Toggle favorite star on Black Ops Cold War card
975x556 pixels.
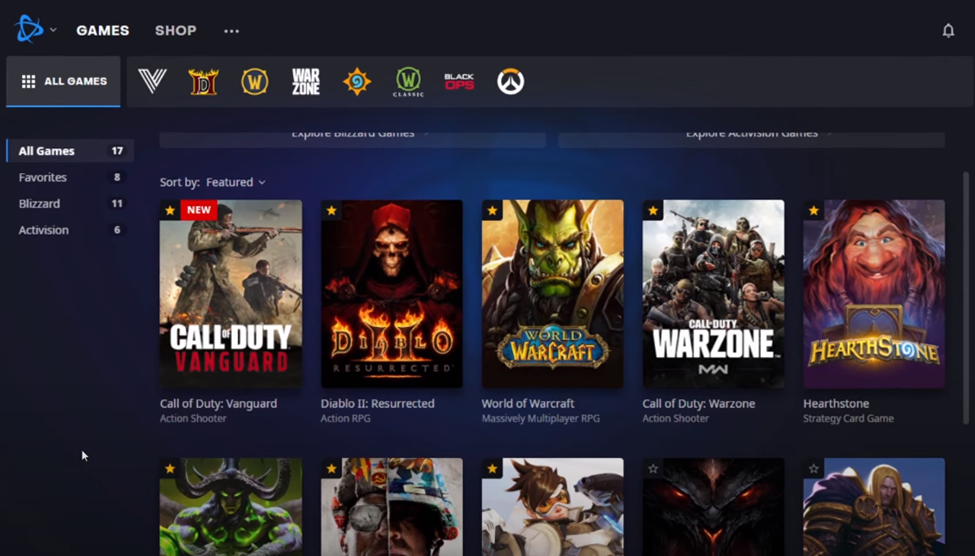click(x=331, y=468)
